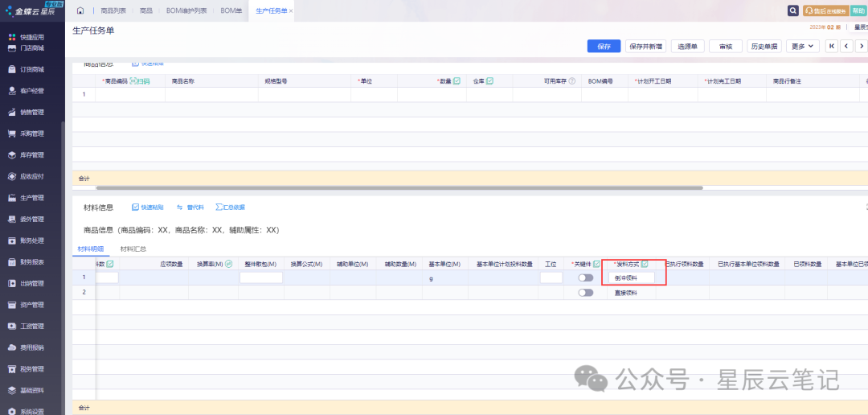This screenshot has width=868, height=415.
Task: Expand the 更多 dropdown button
Action: (802, 46)
